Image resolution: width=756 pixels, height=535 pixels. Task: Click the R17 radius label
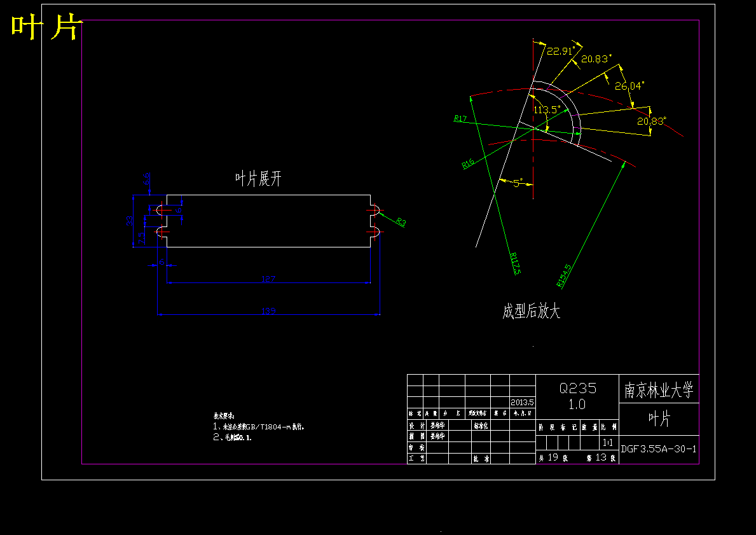(x=460, y=118)
